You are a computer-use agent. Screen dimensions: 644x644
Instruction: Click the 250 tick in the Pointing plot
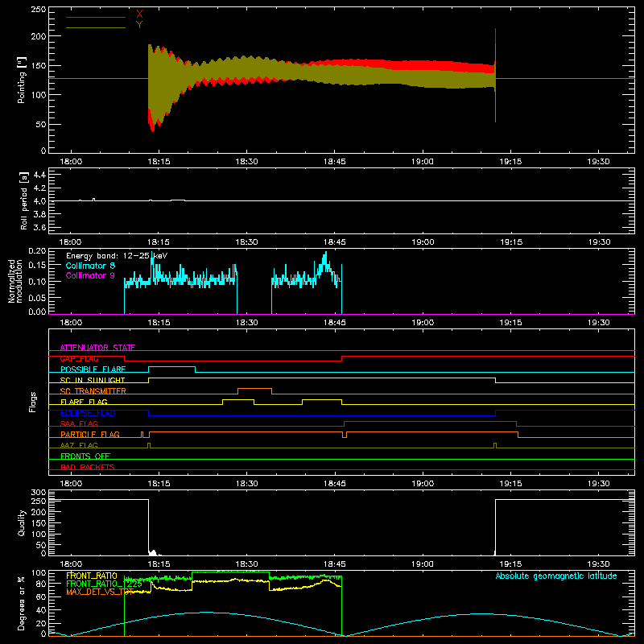pos(38,10)
